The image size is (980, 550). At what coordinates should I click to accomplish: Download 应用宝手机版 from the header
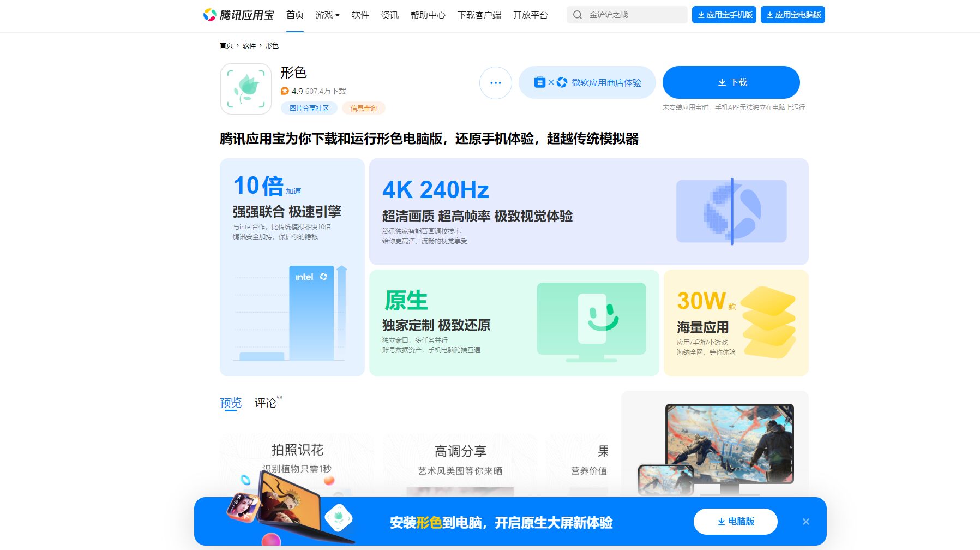tap(724, 15)
